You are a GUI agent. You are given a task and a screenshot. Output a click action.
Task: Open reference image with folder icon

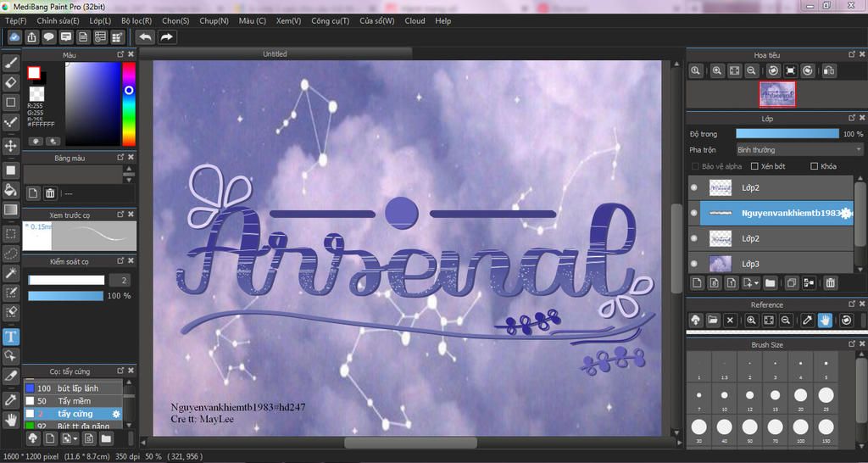[713, 320]
